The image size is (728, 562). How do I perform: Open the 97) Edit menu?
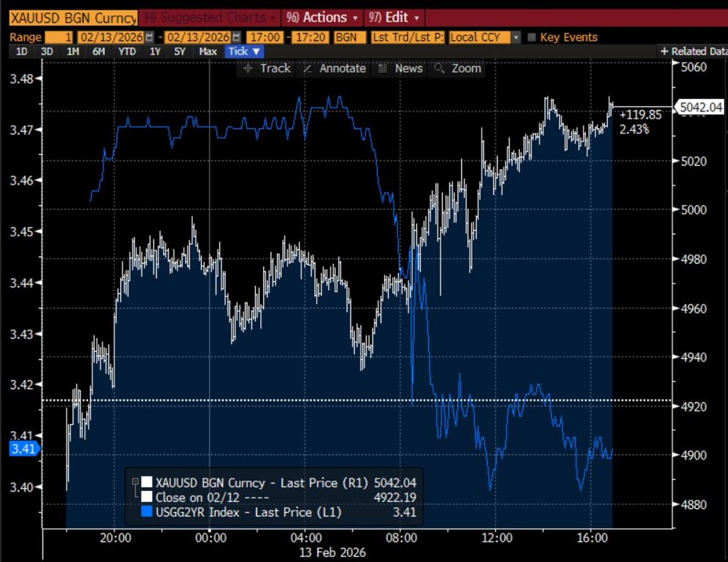[x=393, y=18]
